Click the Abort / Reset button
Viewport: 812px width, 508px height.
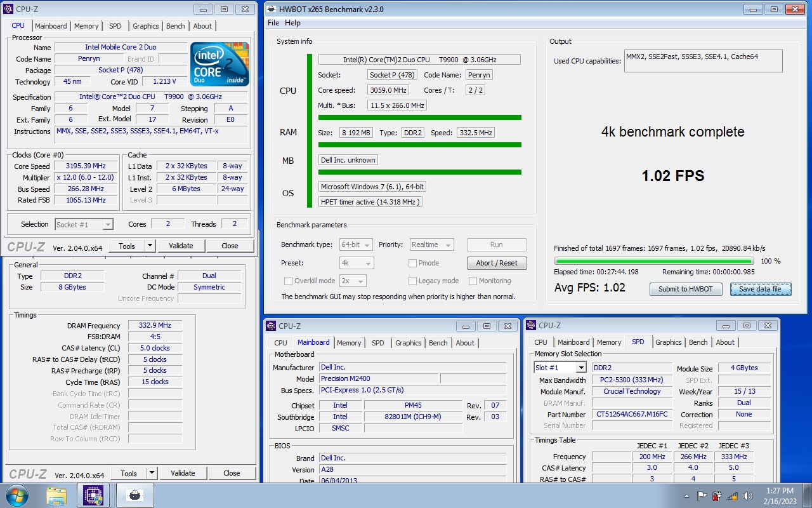[x=497, y=263]
